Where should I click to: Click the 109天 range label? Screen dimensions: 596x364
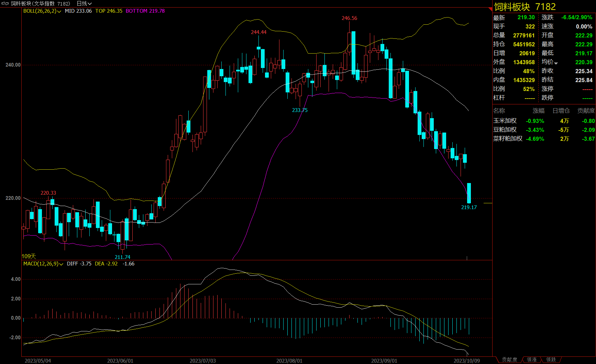[29, 256]
